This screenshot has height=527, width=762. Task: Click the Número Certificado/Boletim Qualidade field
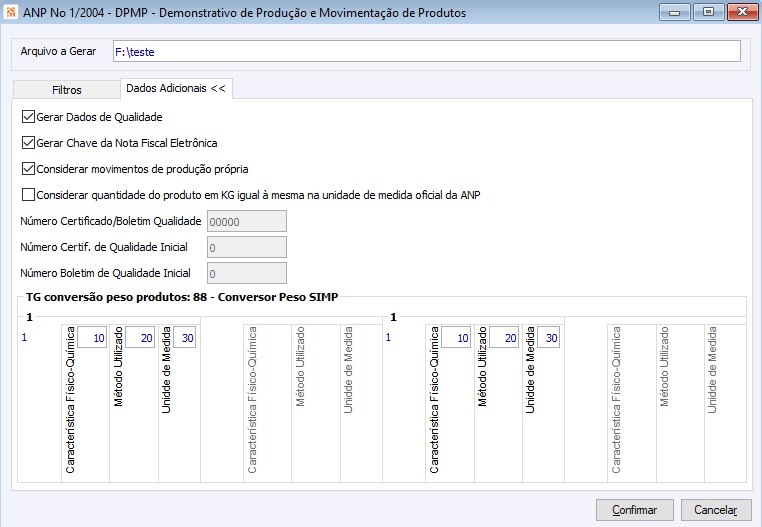click(247, 222)
